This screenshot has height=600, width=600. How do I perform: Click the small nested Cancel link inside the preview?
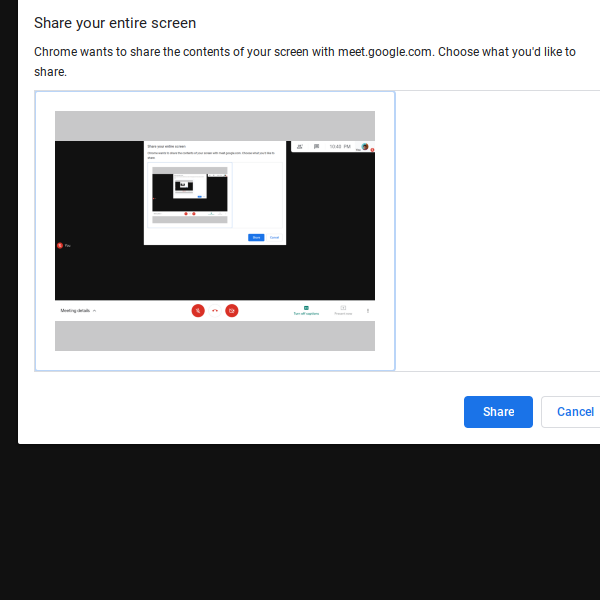(x=274, y=237)
